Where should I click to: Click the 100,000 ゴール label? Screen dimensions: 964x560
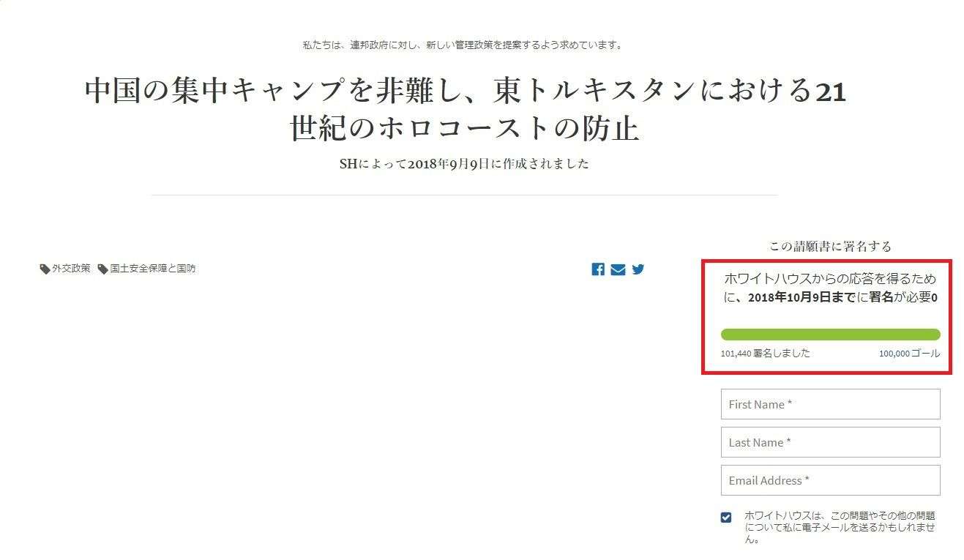click(910, 353)
